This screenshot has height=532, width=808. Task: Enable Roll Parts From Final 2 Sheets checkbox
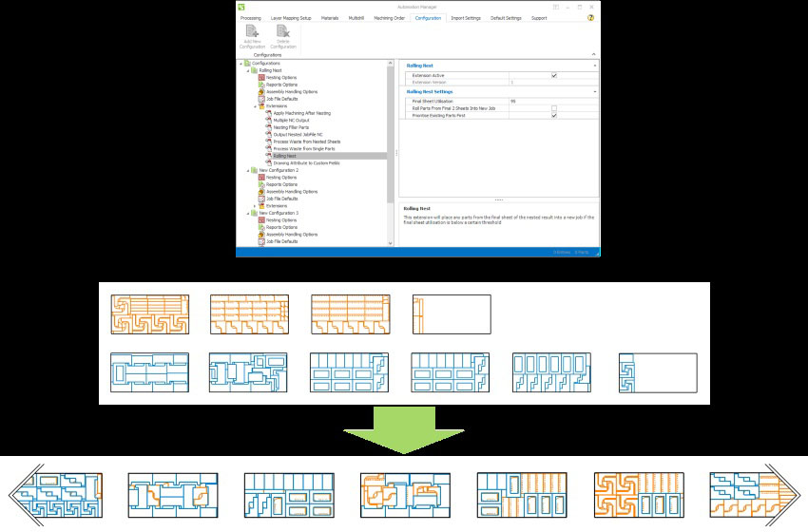pyautogui.click(x=554, y=108)
